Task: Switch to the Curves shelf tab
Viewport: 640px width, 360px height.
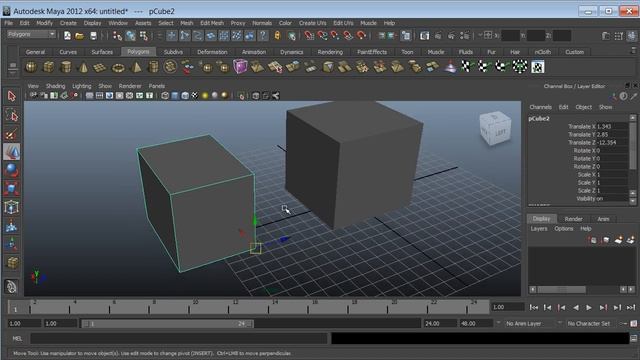Action: [68, 52]
